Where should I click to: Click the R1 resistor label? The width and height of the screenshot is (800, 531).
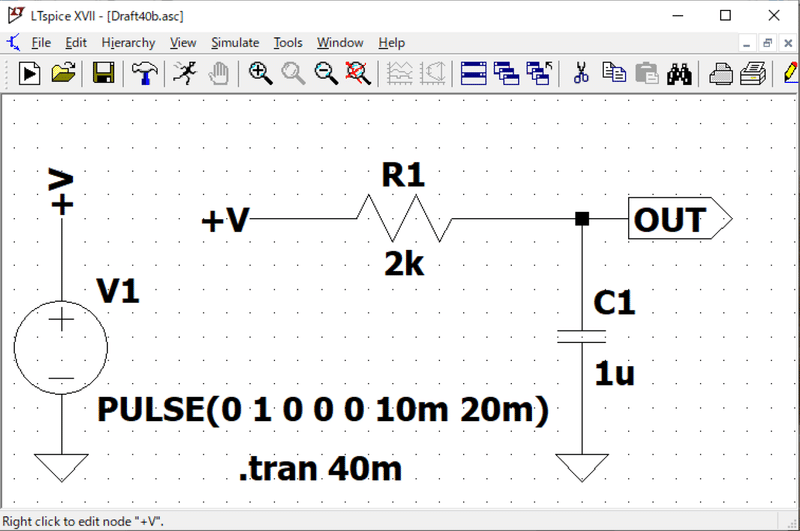click(x=403, y=175)
